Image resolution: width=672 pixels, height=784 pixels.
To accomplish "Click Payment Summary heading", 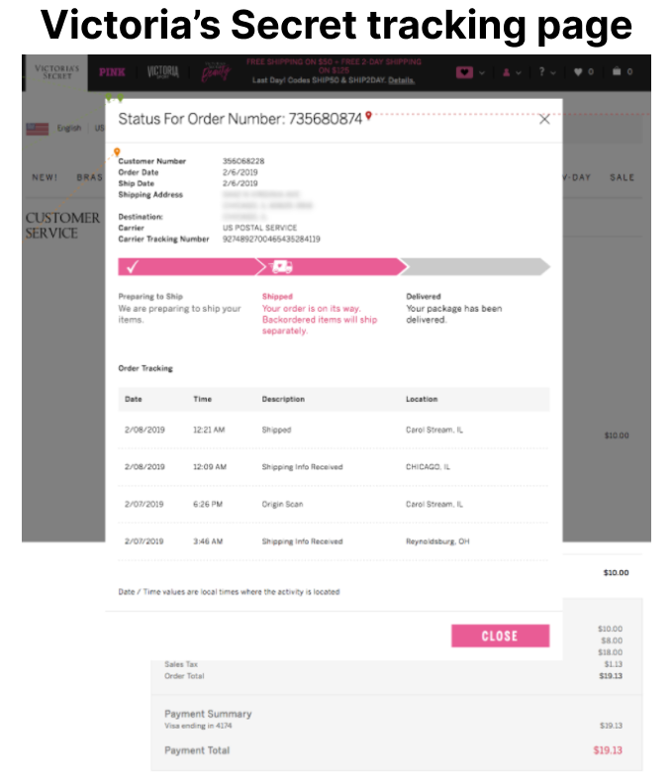I will coord(208,714).
